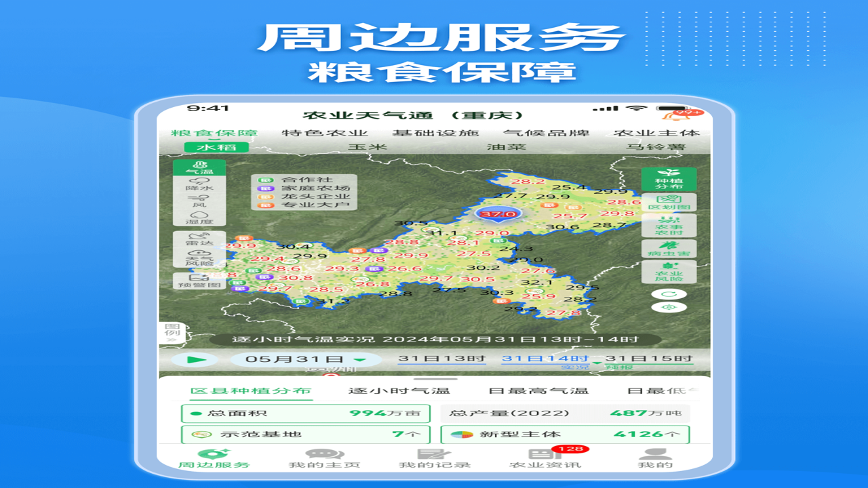Tap the 专业大户 legend entry

[304, 205]
